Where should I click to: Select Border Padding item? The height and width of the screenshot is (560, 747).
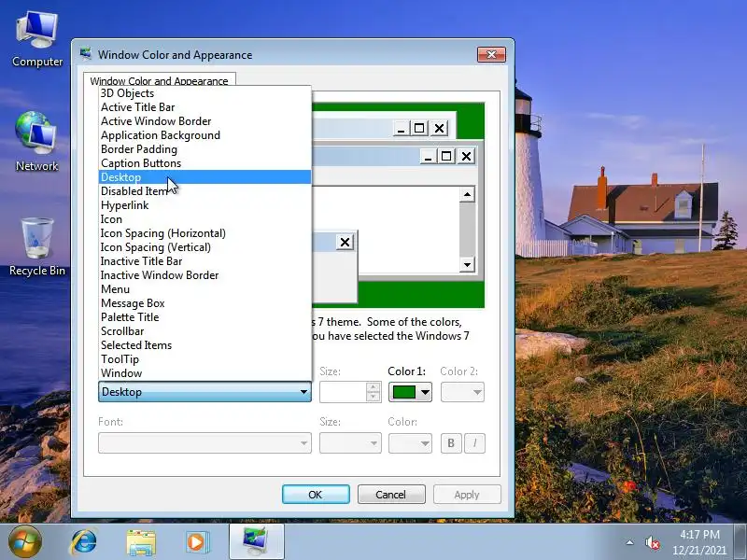pyautogui.click(x=204, y=149)
